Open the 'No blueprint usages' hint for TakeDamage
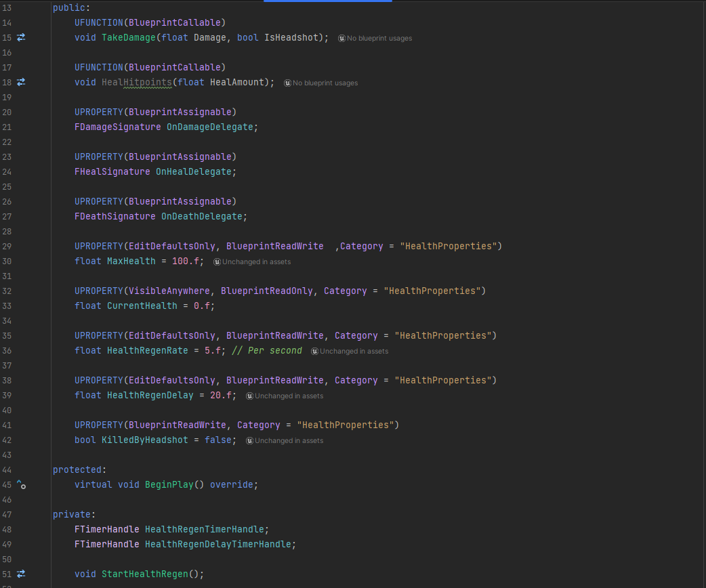This screenshot has width=706, height=588. pos(379,39)
